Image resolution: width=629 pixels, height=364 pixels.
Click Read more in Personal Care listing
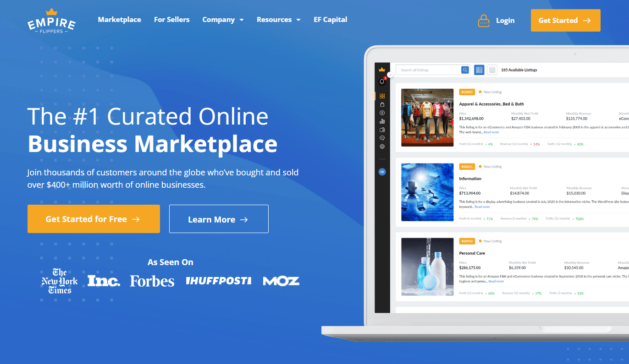[x=497, y=281]
